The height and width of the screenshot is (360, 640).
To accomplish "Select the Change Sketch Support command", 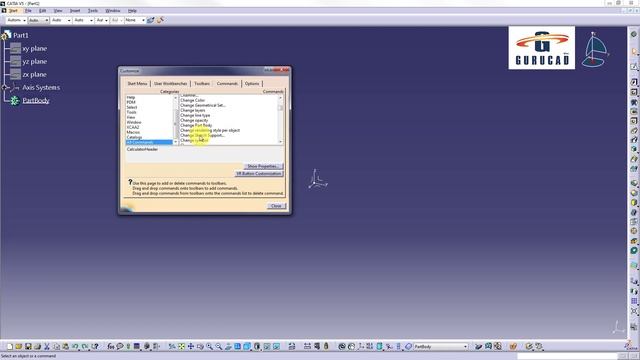I will point(202,135).
